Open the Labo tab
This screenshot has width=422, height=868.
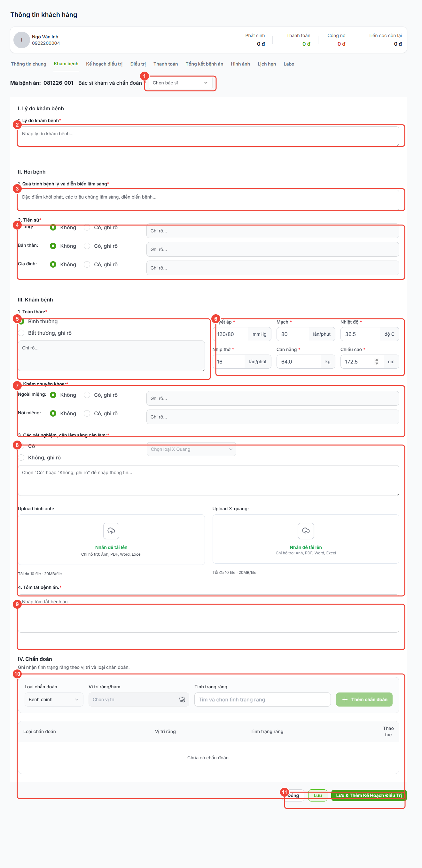289,64
